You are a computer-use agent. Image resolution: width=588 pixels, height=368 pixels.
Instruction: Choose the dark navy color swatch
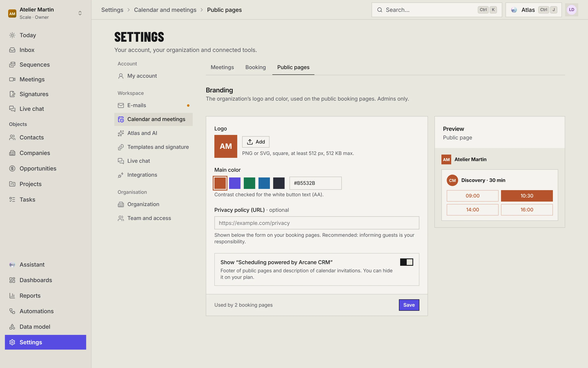[x=279, y=183]
